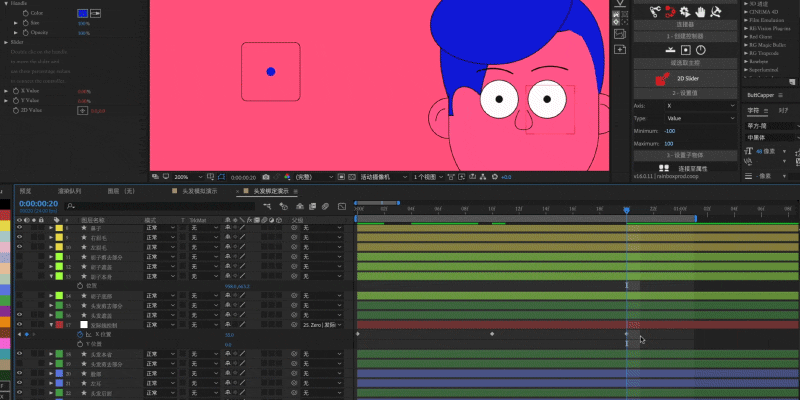
Task: Click the blue Handle Color swatch
Action: coord(82,14)
